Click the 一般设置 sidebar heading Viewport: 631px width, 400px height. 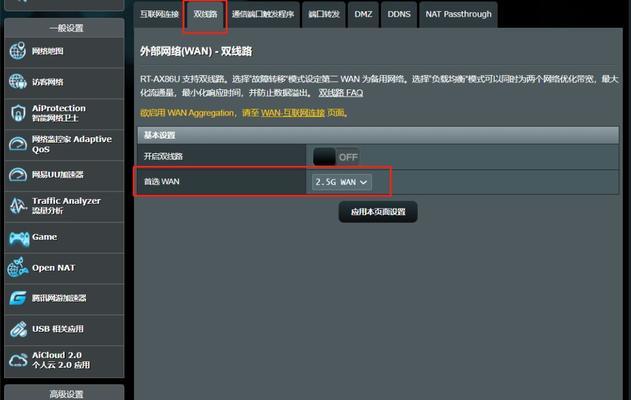click(66, 28)
